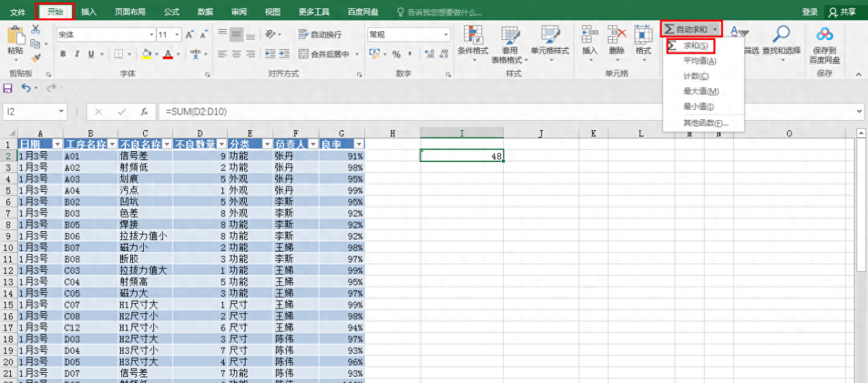Apply comma style icon
This screenshot has height=383, width=868.
(411, 54)
